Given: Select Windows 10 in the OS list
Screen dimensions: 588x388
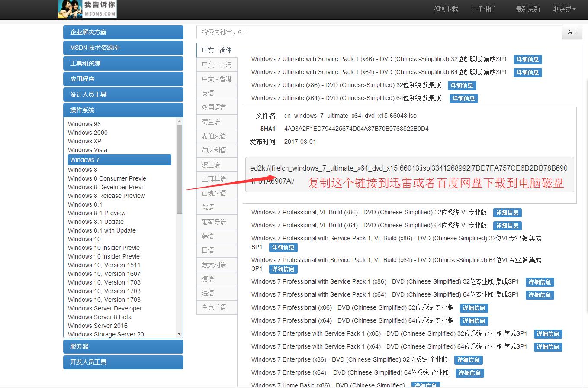Looking at the screenshot, I should (84, 239).
